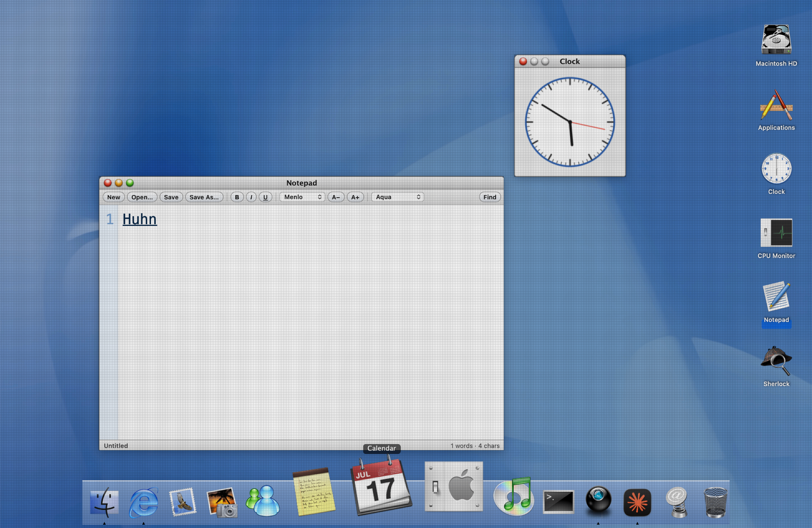Click the Save As... button
The height and width of the screenshot is (528, 812).
pyautogui.click(x=204, y=197)
